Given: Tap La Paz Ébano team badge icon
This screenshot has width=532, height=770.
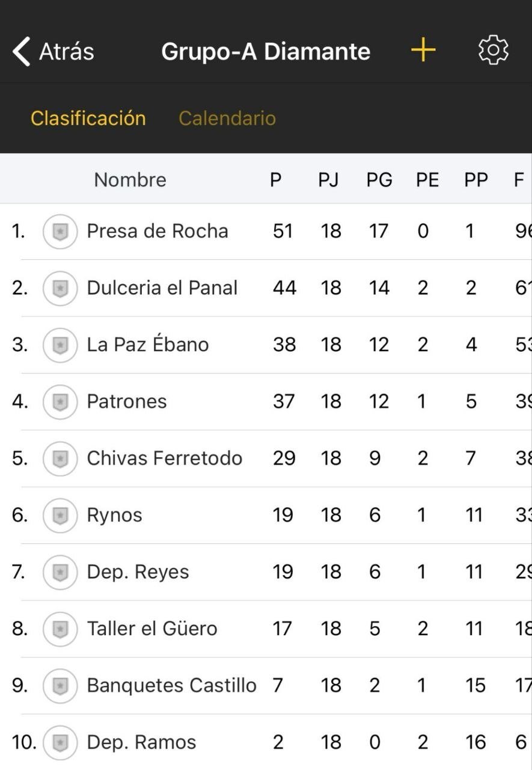Looking at the screenshot, I should click(60, 345).
